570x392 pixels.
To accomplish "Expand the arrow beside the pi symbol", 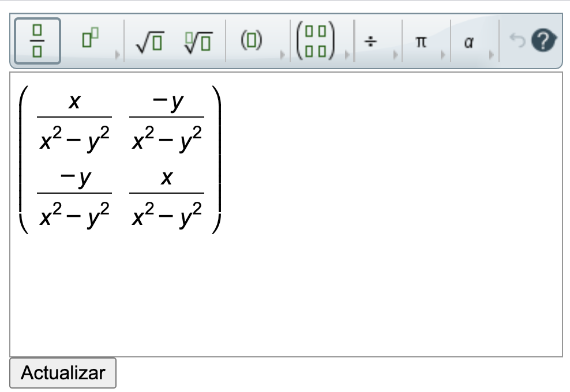I will [x=443, y=55].
